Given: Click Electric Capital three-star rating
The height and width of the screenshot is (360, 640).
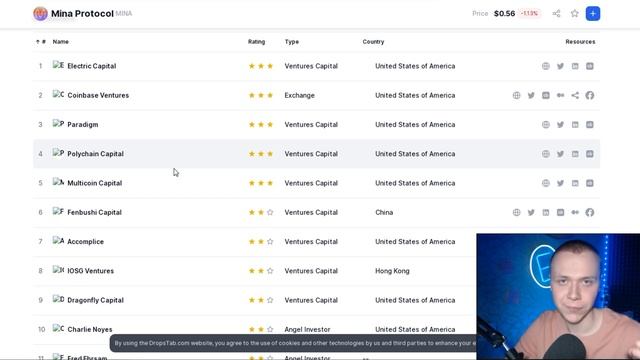Looking at the screenshot, I should (x=261, y=66).
